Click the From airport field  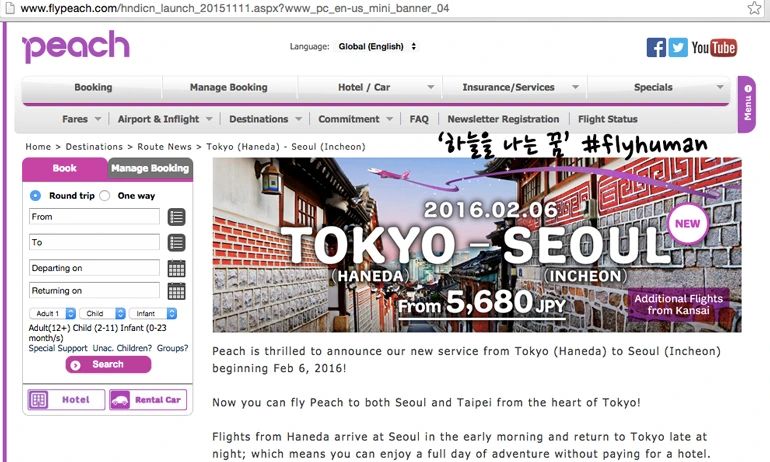pyautogui.click(x=94, y=217)
